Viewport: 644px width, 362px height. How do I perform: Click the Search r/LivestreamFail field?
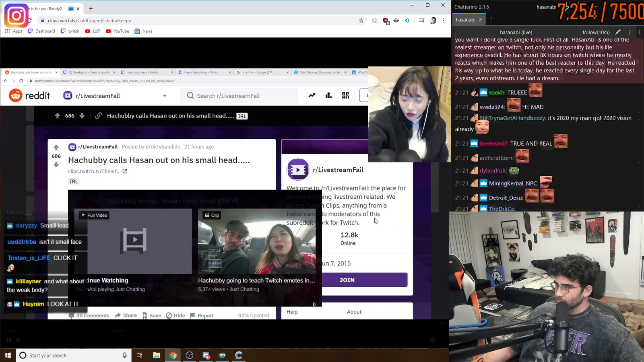coord(239,96)
